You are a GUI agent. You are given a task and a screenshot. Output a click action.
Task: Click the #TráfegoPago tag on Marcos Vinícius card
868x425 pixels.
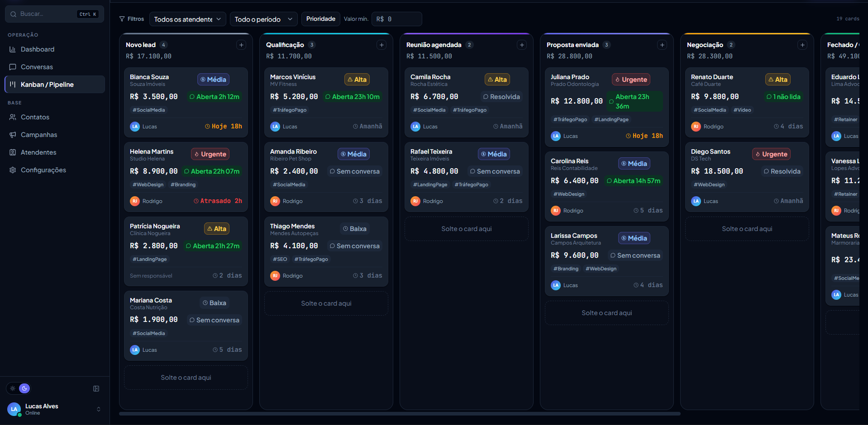pos(290,110)
